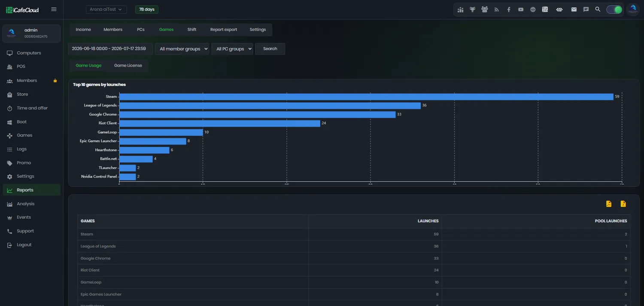Switch to the Shift tab
Screen dimensions: 644x306
192,30
